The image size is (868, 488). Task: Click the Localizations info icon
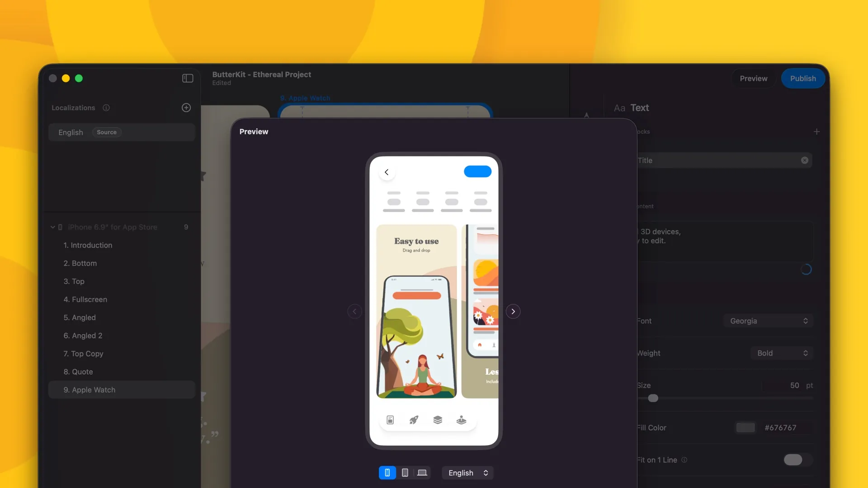click(106, 108)
